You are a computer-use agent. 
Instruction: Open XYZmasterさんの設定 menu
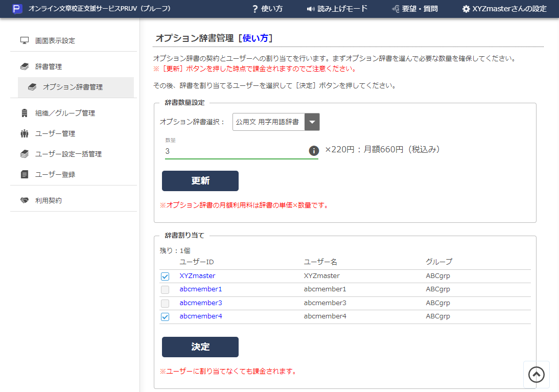point(504,9)
